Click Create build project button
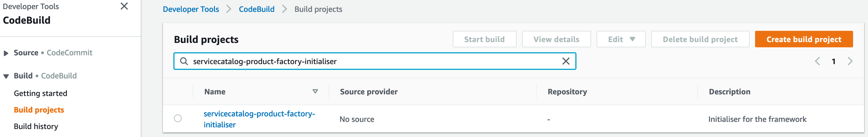The width and height of the screenshot is (868, 137). coord(804,39)
